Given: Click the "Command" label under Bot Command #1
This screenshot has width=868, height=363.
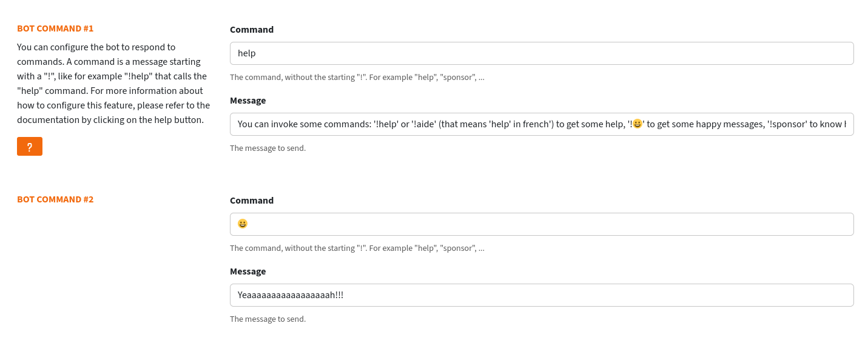Looking at the screenshot, I should (252, 30).
